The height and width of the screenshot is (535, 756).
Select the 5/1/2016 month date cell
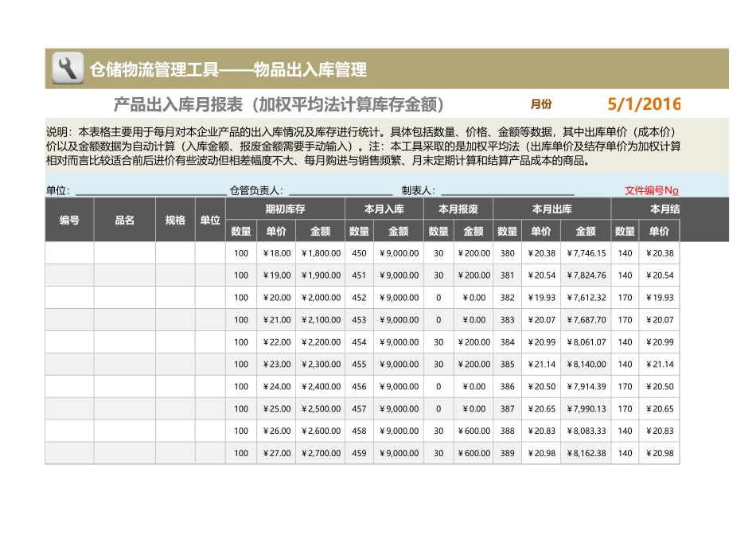(644, 104)
